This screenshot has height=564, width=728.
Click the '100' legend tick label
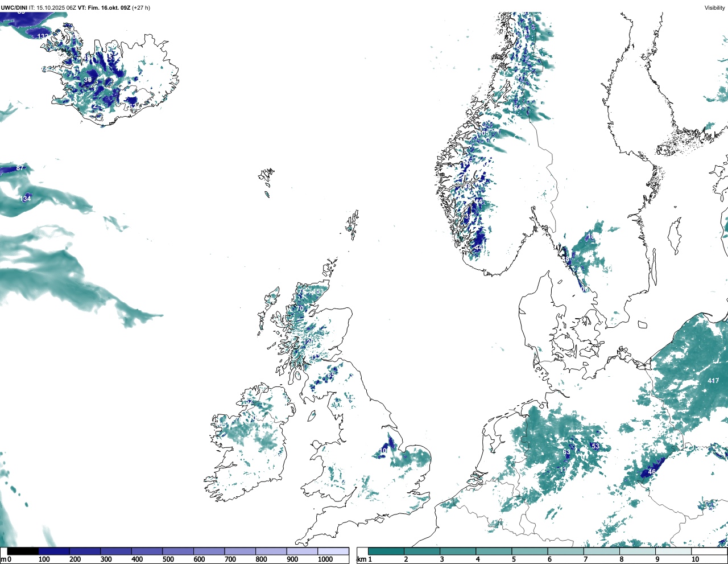click(44, 560)
